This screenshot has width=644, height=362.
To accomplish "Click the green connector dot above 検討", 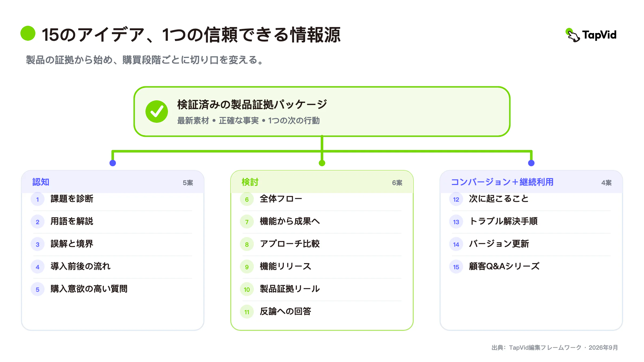I will tap(322, 163).
